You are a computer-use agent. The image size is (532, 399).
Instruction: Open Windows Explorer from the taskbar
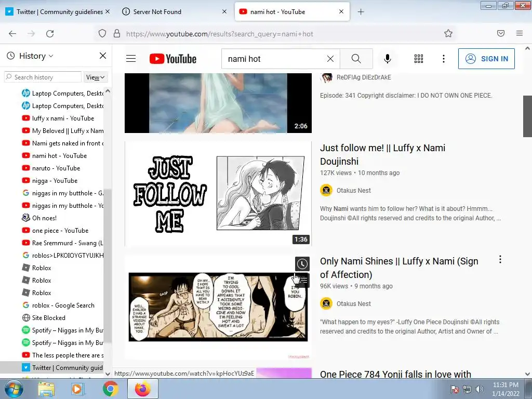tap(46, 389)
